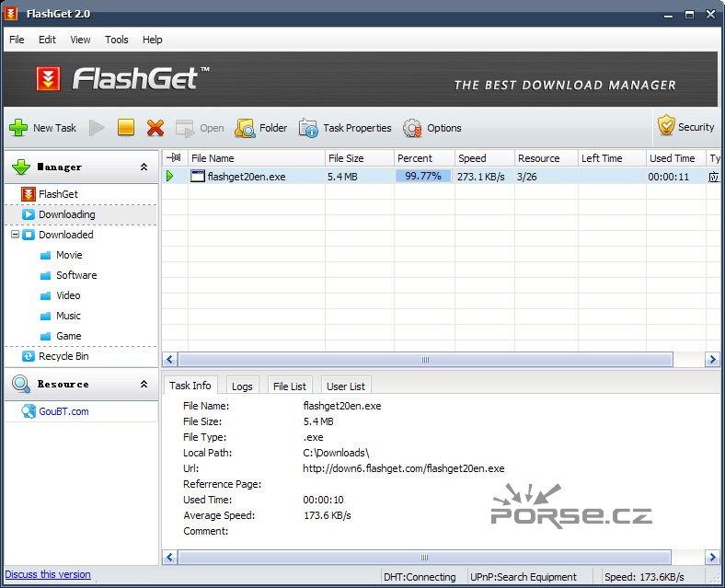Open the Options gear icon
The image size is (725, 588).
[412, 128]
